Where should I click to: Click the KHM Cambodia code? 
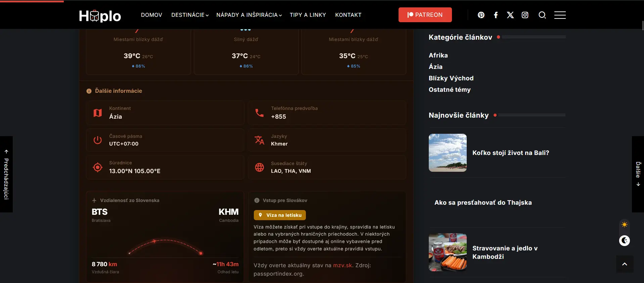tap(229, 212)
